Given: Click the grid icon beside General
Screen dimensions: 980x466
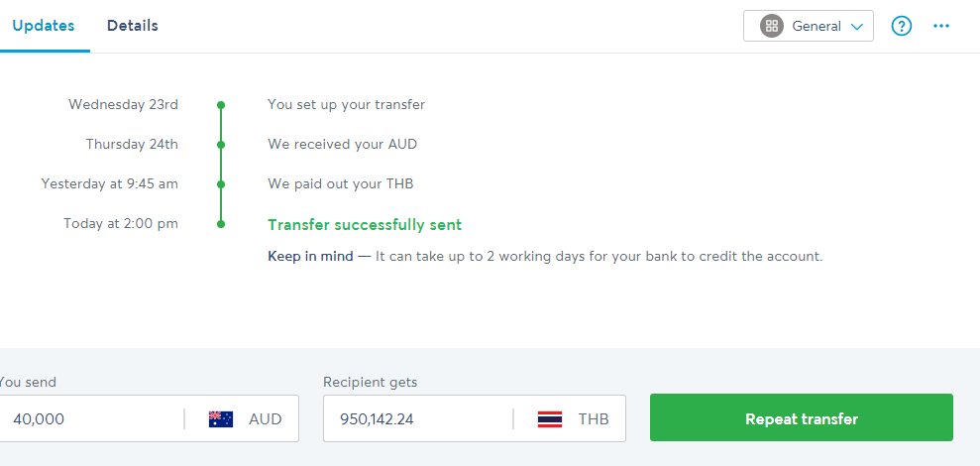Looking at the screenshot, I should 771,27.
